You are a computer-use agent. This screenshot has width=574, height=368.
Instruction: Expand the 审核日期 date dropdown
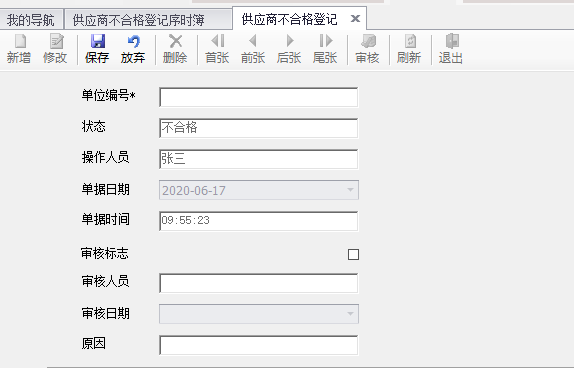point(350,314)
